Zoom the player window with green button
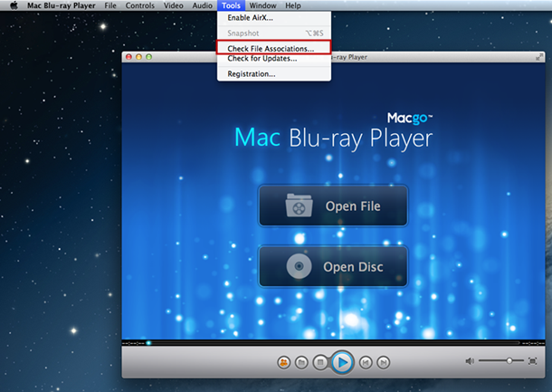This screenshot has height=392, width=552. point(149,57)
